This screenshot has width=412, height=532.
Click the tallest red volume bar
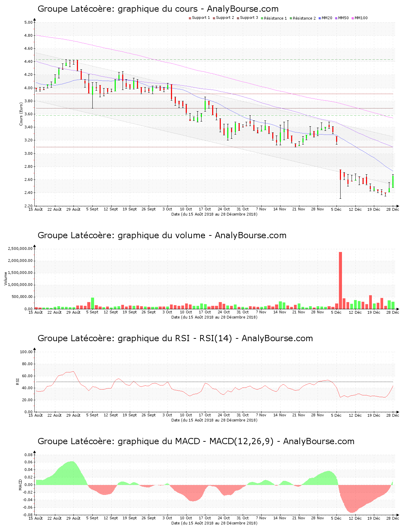pyautogui.click(x=340, y=280)
